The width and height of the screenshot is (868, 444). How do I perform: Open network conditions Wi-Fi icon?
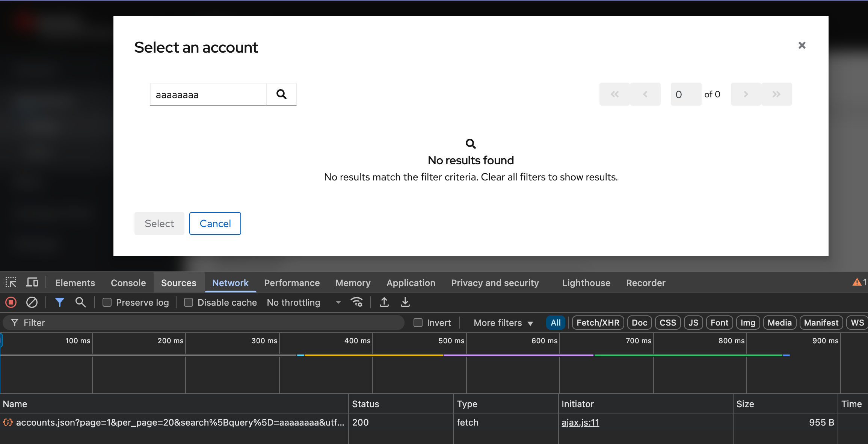(x=356, y=302)
